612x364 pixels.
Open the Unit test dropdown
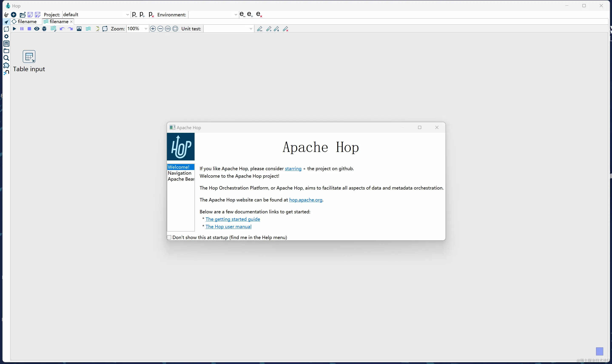[x=250, y=29]
